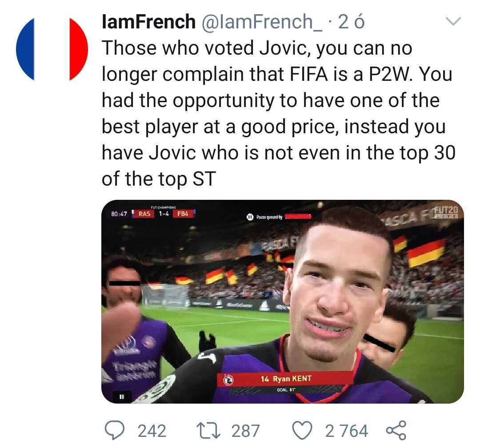Expand the tweet options chevron menu
This screenshot has height=448, width=480.
(454, 21)
